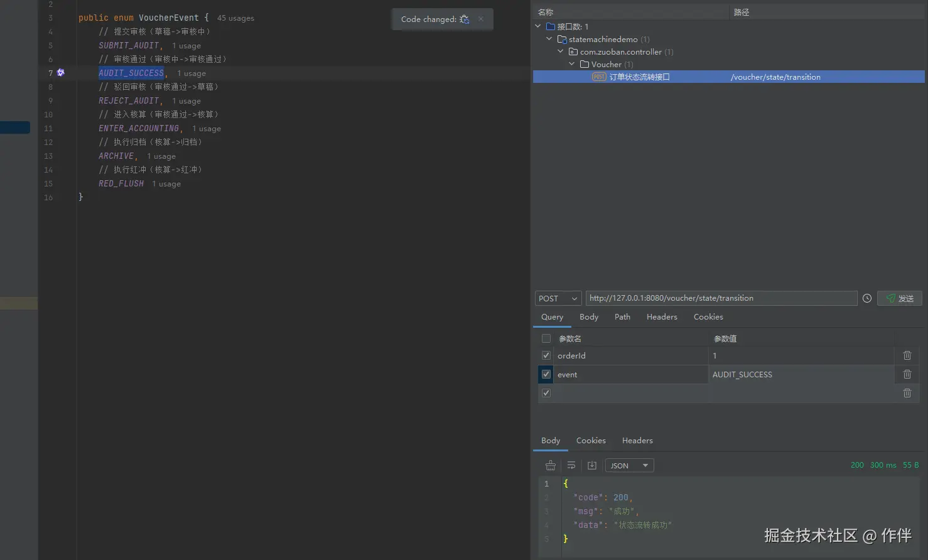Uncheck the event parameter checkbox
The height and width of the screenshot is (560, 928).
[x=546, y=374]
